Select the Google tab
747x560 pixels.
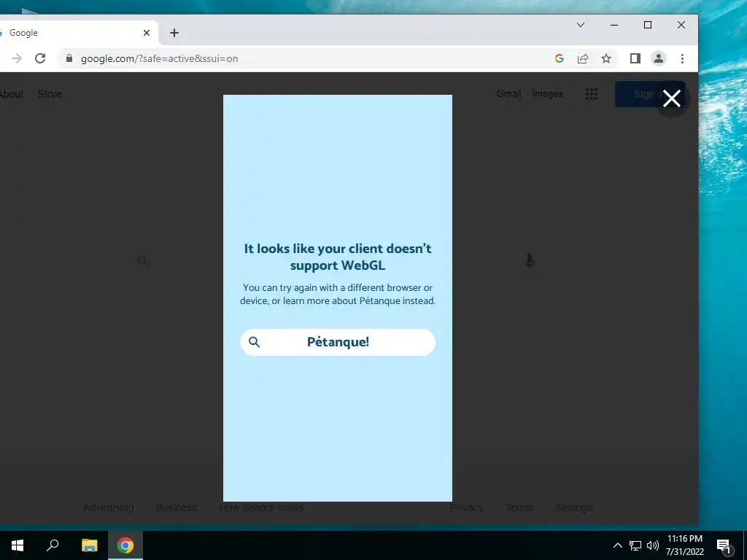pos(76,33)
